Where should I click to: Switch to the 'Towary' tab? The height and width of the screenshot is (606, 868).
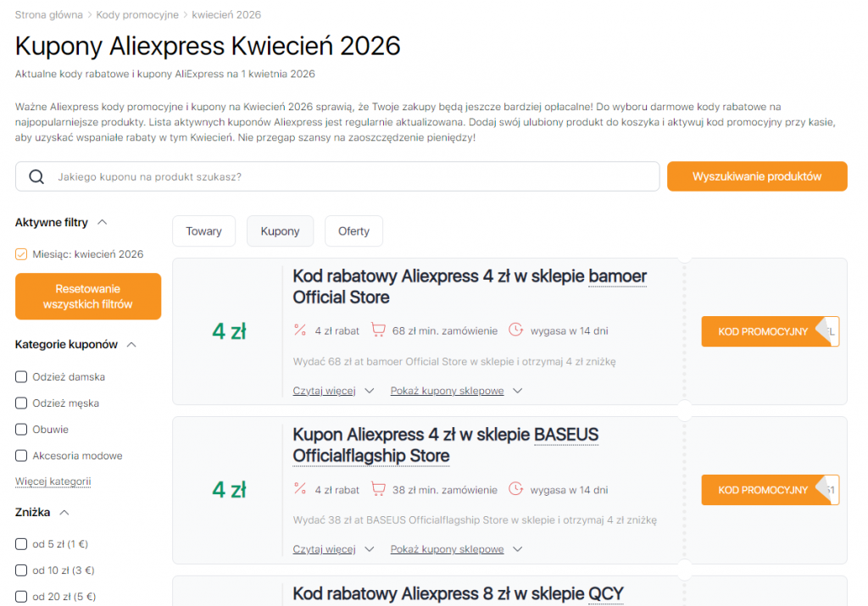[203, 231]
